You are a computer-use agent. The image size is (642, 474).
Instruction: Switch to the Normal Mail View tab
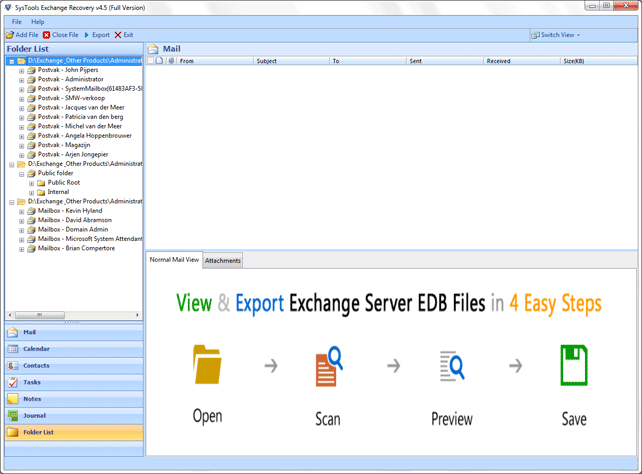[x=174, y=260]
